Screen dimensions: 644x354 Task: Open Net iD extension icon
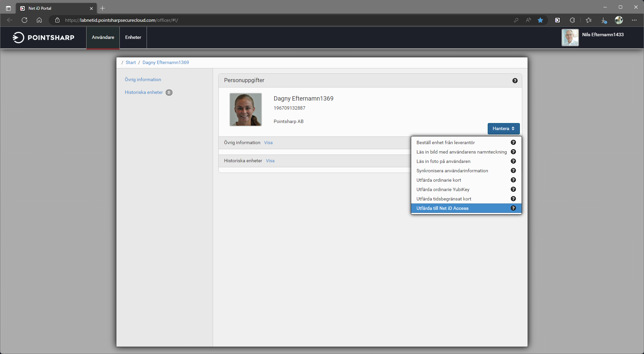[557, 20]
